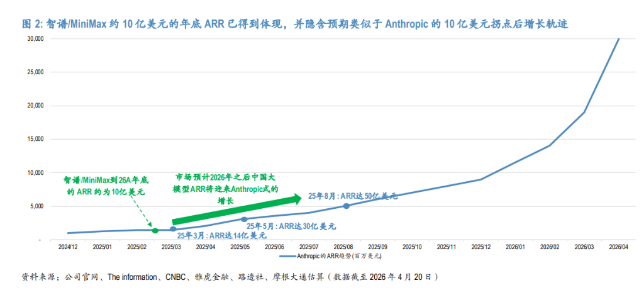644x295 pixels.
Task: Click the 2025/12 x-axis label
Action: pyautogui.click(x=481, y=247)
